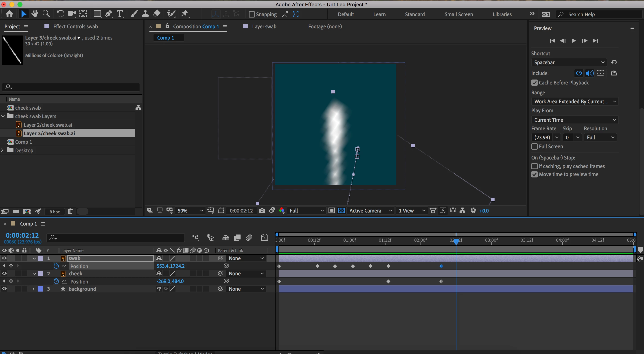The image size is (644, 354).
Task: Select the Puppet Pin tool
Action: tap(185, 14)
